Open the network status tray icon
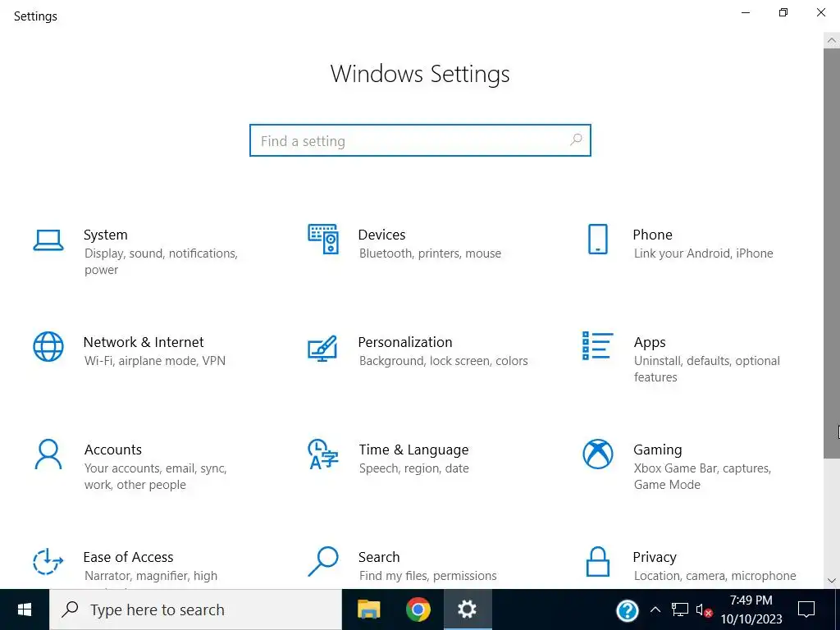Screen dimensions: 840x630 (680, 609)
